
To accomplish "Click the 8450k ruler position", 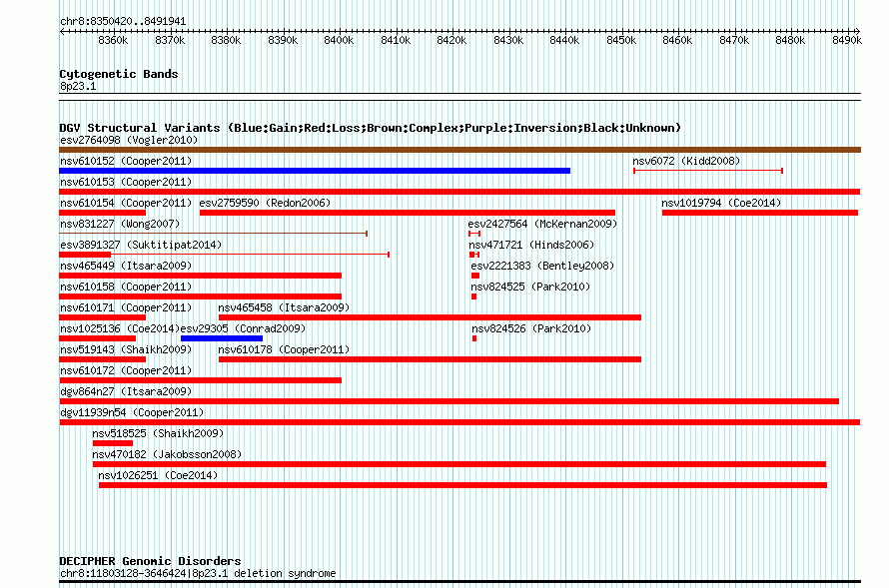I will point(621,40).
